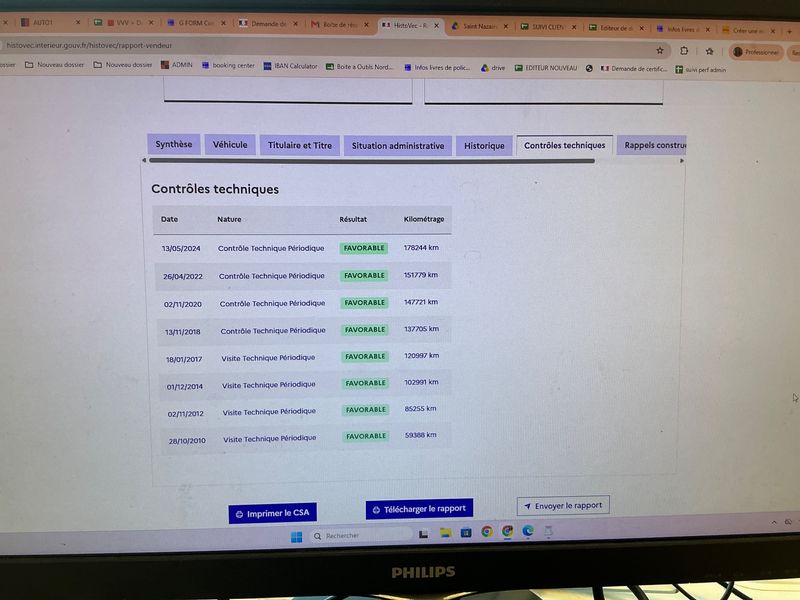Show hidden system tray icons chevron
The width and height of the screenshot is (800, 600).
(774, 522)
